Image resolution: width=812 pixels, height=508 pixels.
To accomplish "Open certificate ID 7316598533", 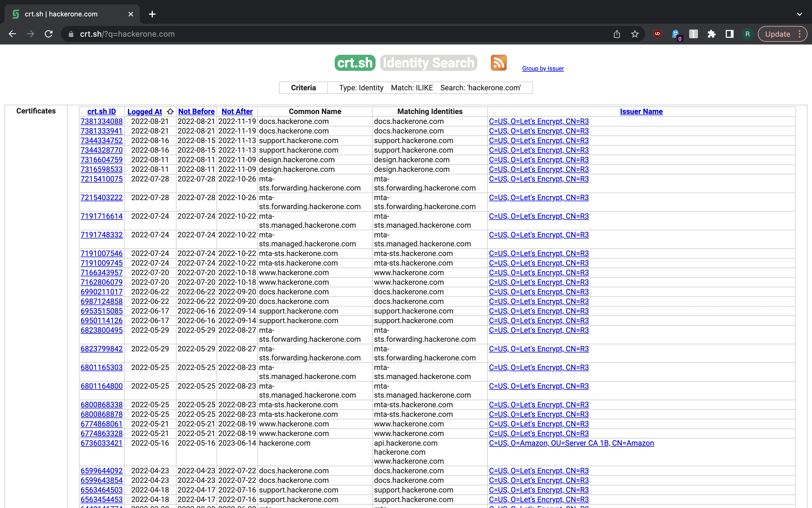I will (x=102, y=169).
